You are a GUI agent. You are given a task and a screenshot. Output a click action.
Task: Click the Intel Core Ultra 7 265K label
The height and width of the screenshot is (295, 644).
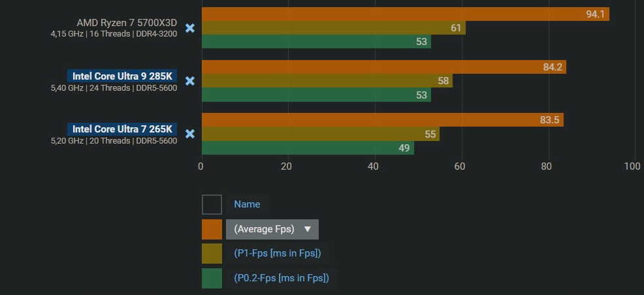[x=122, y=129]
